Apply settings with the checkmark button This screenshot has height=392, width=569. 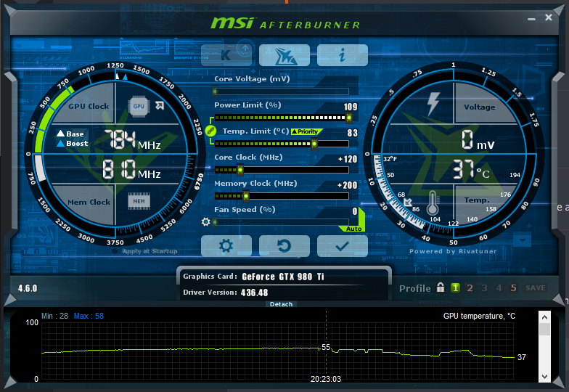[342, 246]
